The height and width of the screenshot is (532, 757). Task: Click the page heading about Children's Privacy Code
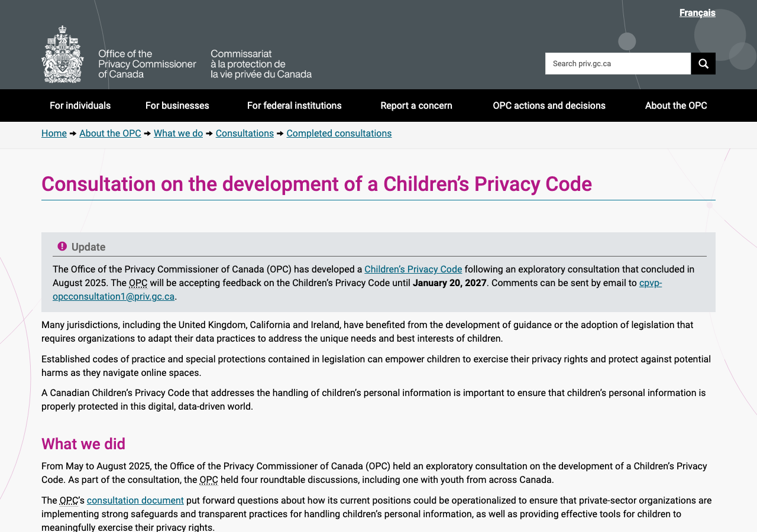tap(316, 184)
